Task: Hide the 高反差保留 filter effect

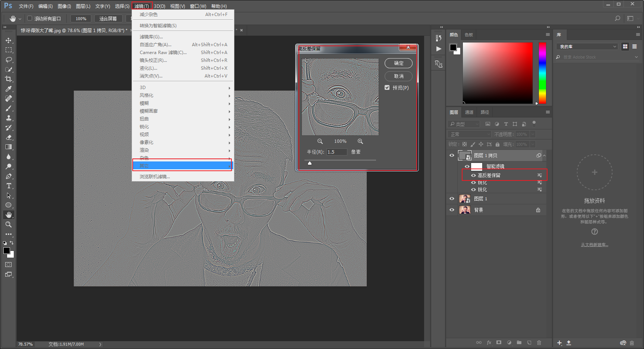Action: pyautogui.click(x=473, y=175)
